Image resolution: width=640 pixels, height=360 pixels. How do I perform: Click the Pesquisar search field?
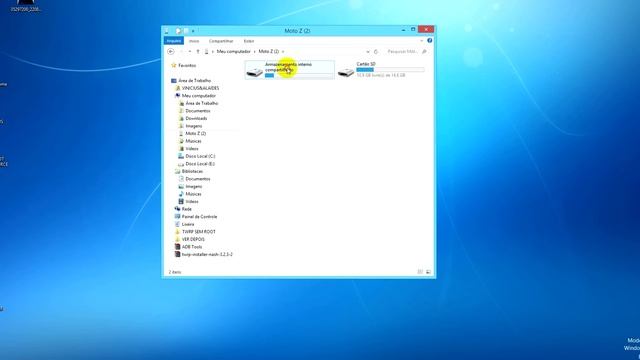[402, 52]
